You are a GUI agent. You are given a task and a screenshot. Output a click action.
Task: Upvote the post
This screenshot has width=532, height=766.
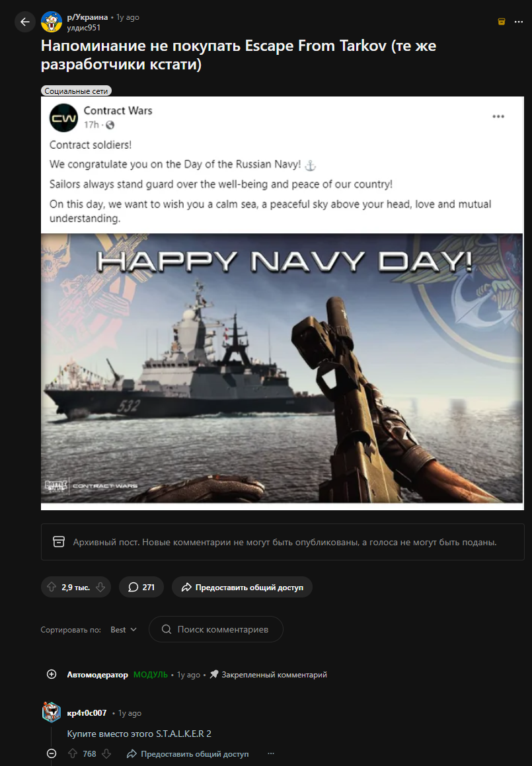pyautogui.click(x=52, y=587)
